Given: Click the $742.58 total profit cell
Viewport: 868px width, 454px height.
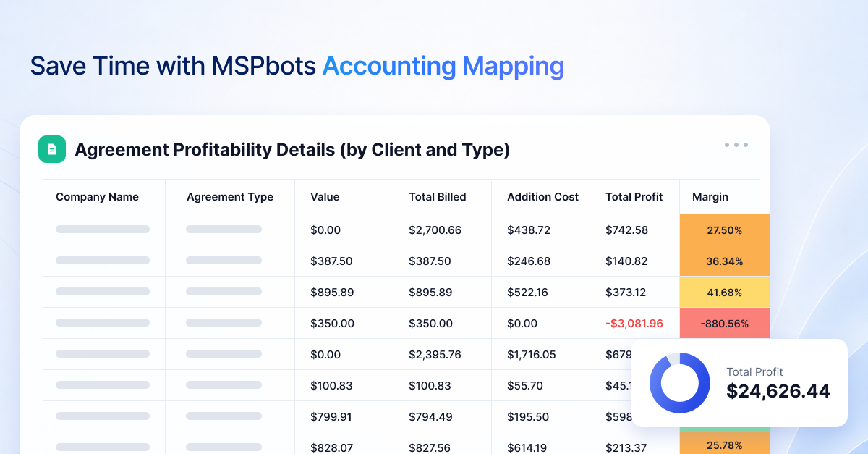Looking at the screenshot, I should click(626, 230).
